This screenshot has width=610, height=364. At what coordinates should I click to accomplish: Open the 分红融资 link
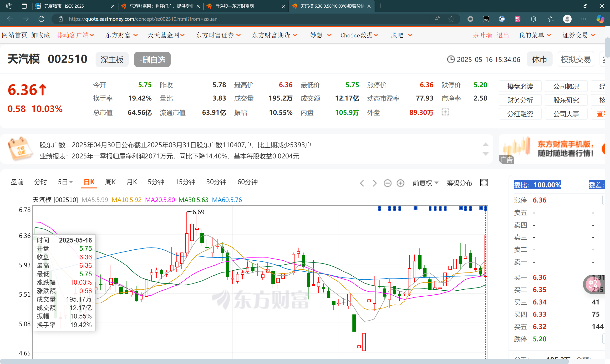[x=520, y=114]
